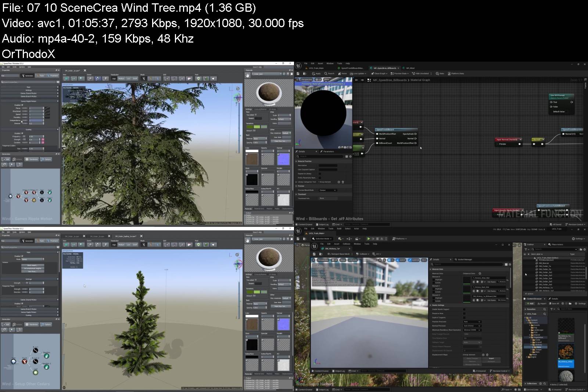The height and width of the screenshot is (392, 588).
Task: Click the save icon in the UCS_Train level editor toolbar
Action: (299, 239)
